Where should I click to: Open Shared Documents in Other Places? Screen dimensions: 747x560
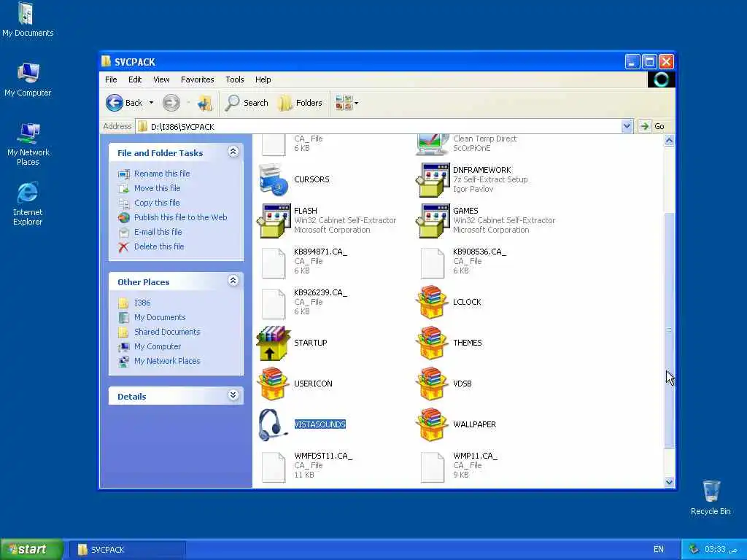coord(167,332)
